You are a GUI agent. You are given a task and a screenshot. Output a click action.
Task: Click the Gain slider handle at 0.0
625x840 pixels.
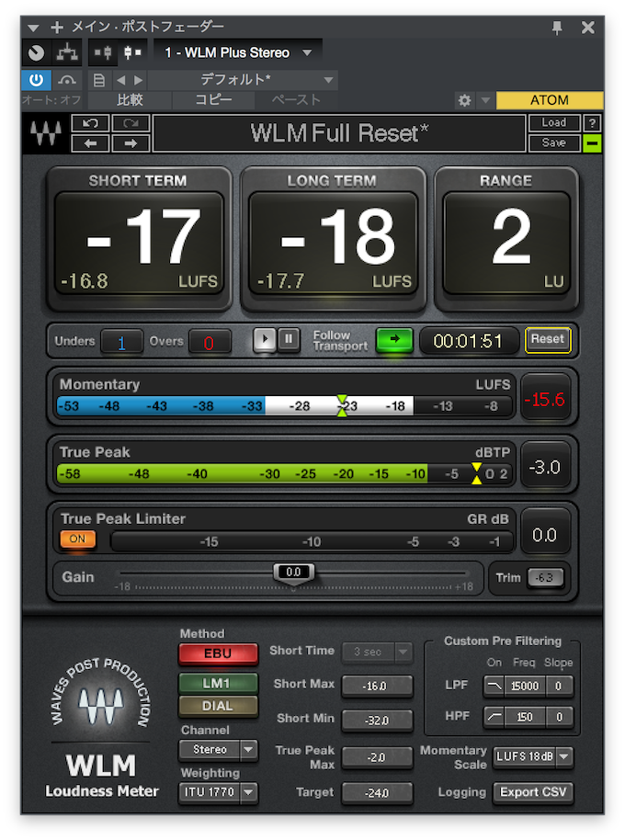click(x=293, y=573)
